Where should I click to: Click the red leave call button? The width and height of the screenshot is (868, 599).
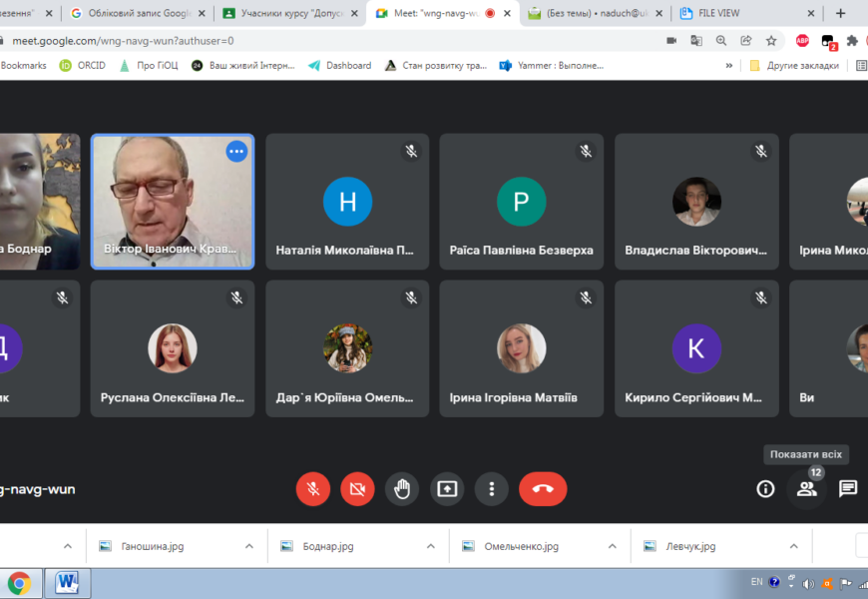(543, 489)
